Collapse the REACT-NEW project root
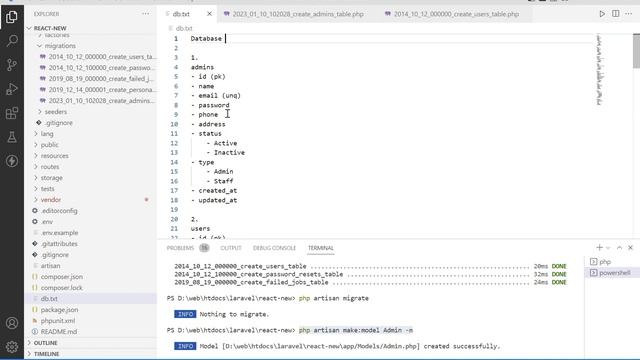 50,28
